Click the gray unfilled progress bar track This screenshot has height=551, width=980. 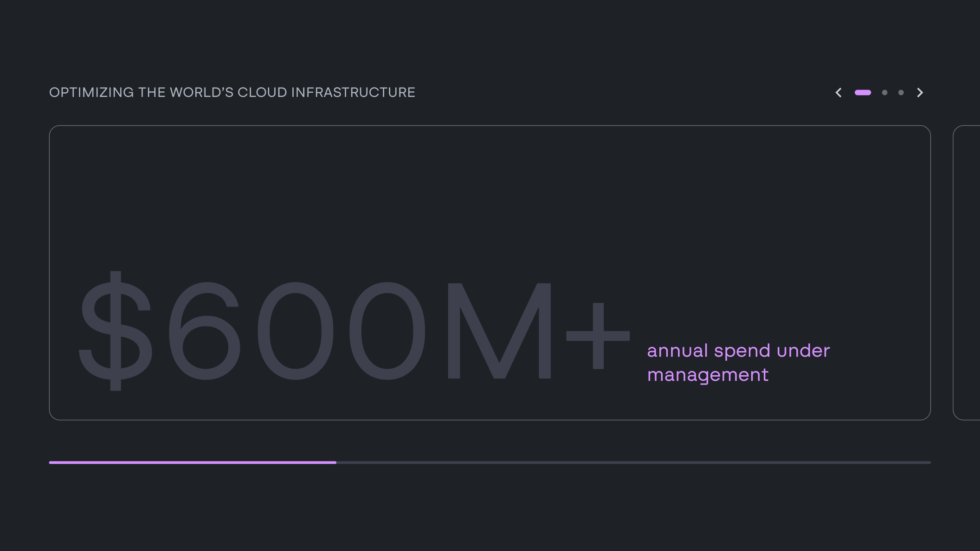pos(633,462)
